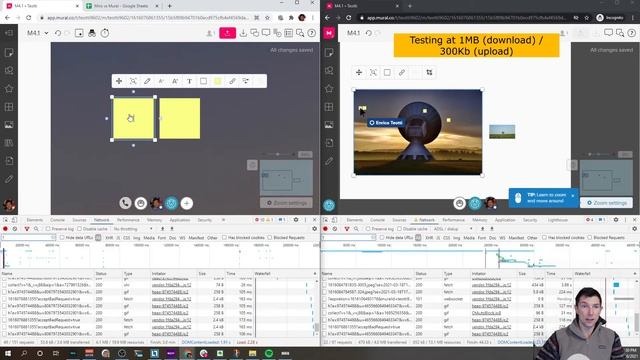
Task: Click the phone call button at left Mural bottom
Action: tap(125, 203)
